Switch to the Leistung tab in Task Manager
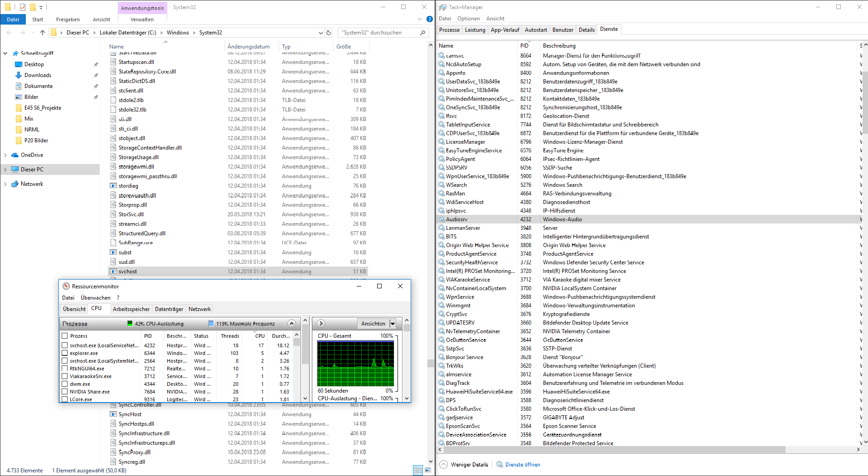868x476 pixels. pos(475,30)
